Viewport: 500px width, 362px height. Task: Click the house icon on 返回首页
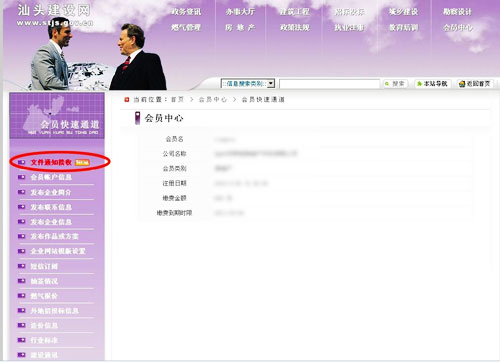point(462,84)
